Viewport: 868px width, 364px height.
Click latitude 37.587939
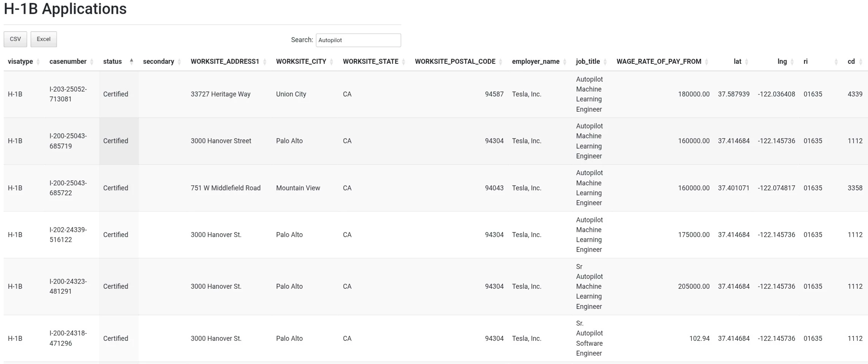click(x=734, y=94)
